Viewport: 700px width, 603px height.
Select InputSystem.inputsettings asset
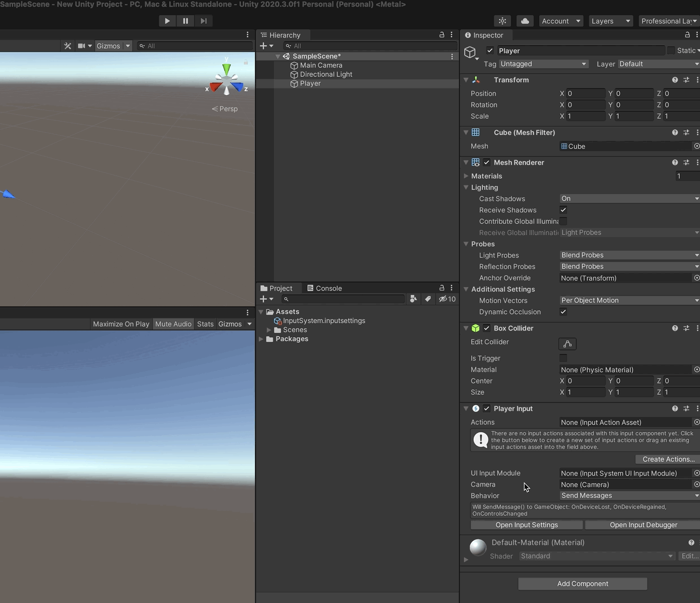(319, 320)
